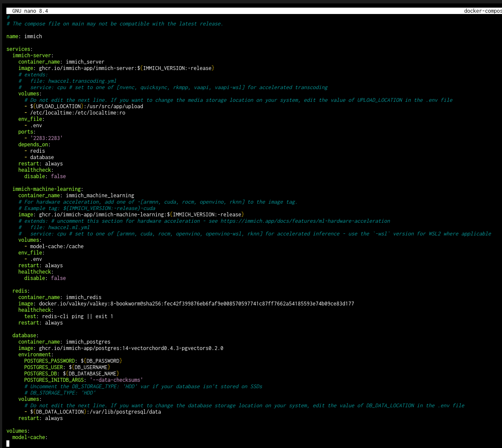Click the '# extends:' comment under immich-server image
The width and height of the screenshot is (502, 448).
point(33,75)
